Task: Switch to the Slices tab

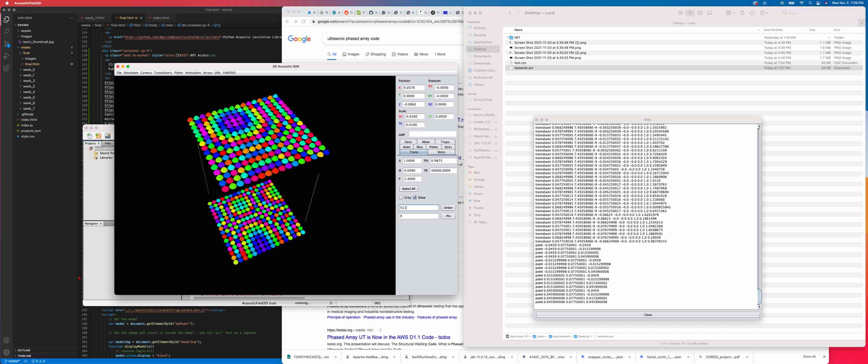Action: [x=441, y=152]
